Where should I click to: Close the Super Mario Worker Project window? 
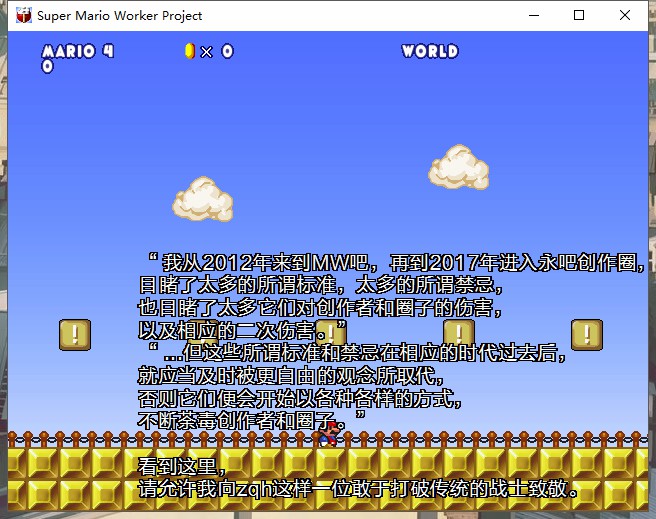tap(625, 15)
